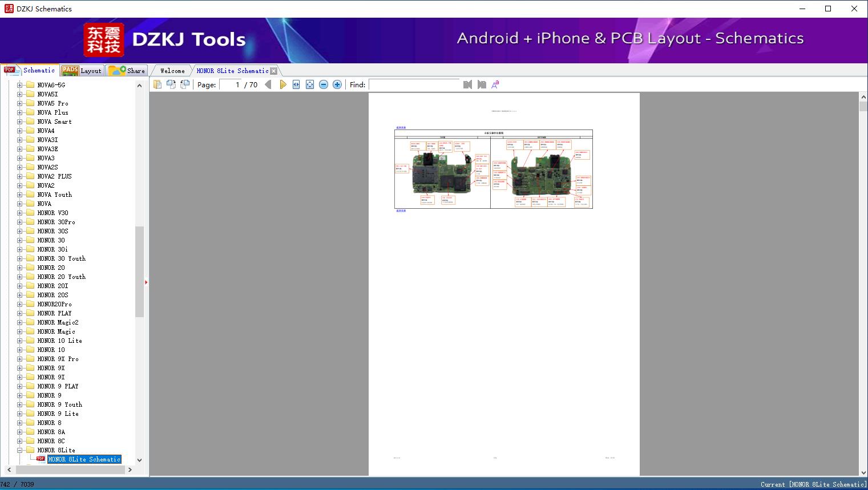
Task: Collapse the HONOR 8Lite folder
Action: 20,450
